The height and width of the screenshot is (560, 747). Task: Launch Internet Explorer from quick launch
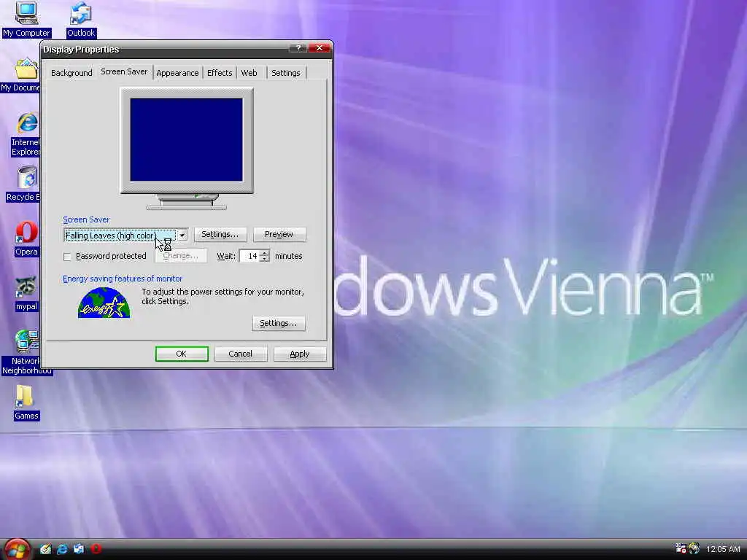click(62, 549)
